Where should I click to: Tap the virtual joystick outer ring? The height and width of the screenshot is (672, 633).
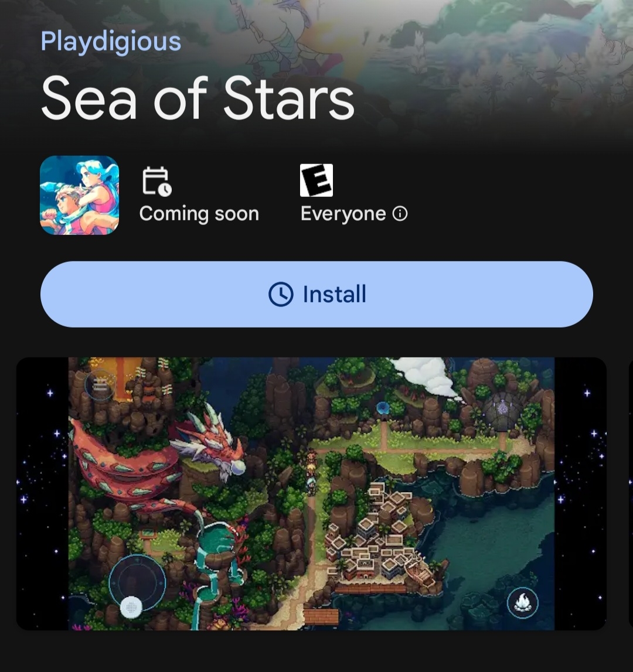pyautogui.click(x=137, y=582)
